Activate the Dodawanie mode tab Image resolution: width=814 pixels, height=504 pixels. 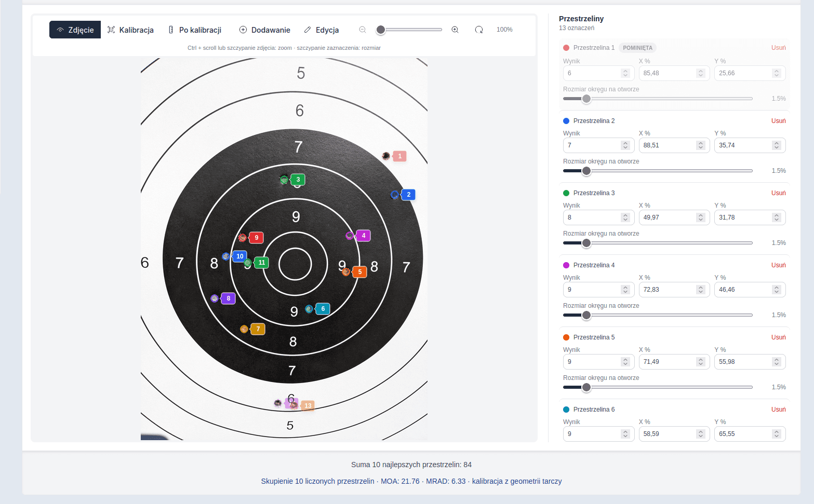tap(264, 30)
